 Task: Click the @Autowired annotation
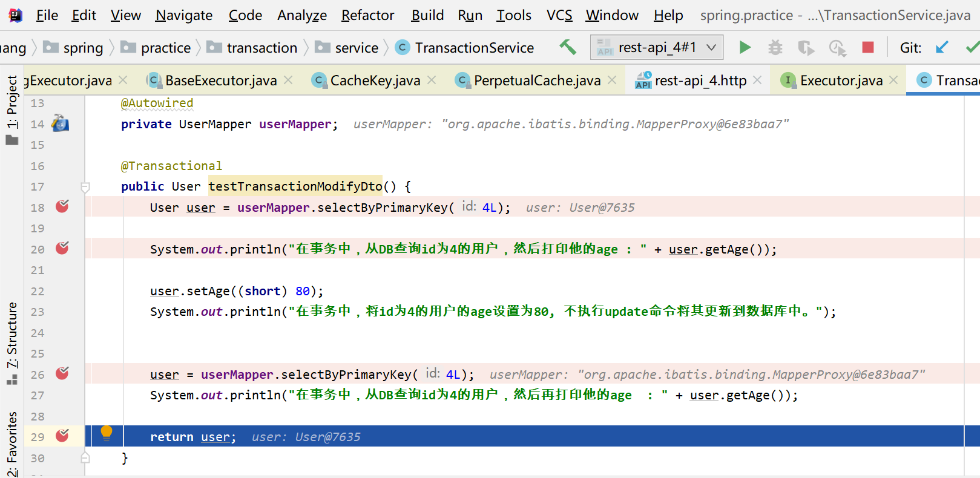[x=157, y=103]
